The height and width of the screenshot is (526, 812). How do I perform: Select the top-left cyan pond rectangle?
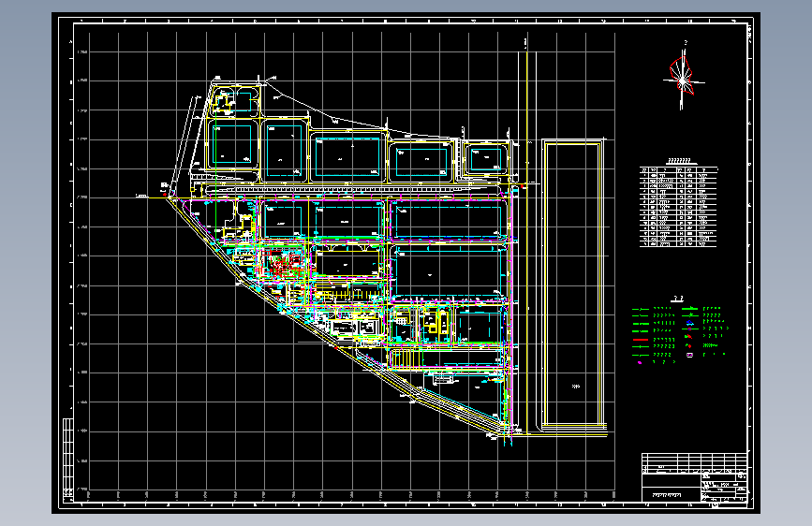231,143
